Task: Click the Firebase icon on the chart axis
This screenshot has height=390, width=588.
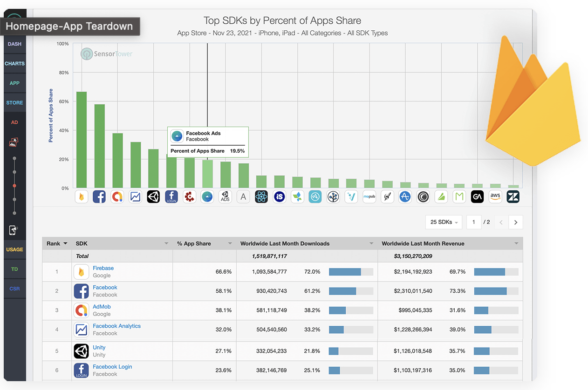Action: tap(82, 197)
